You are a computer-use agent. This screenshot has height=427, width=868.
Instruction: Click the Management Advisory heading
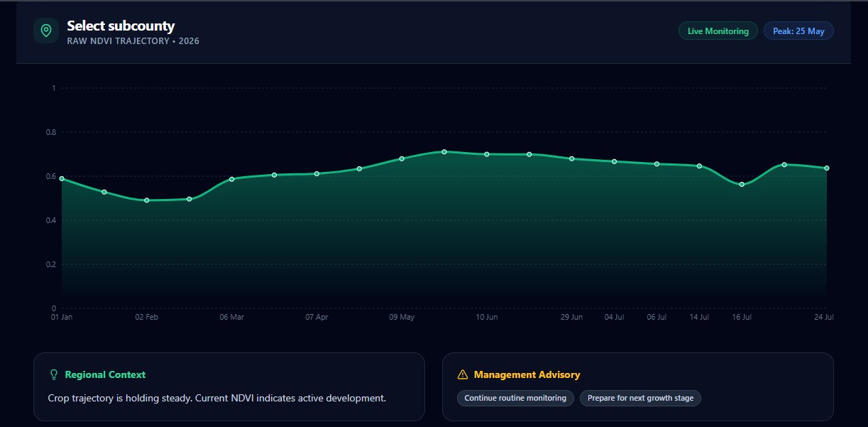pyautogui.click(x=527, y=374)
